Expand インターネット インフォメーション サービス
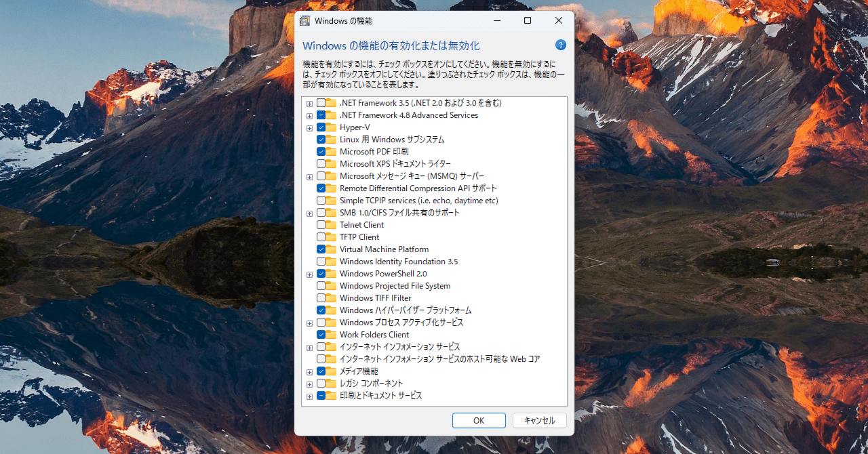The height and width of the screenshot is (454, 868). [x=309, y=346]
